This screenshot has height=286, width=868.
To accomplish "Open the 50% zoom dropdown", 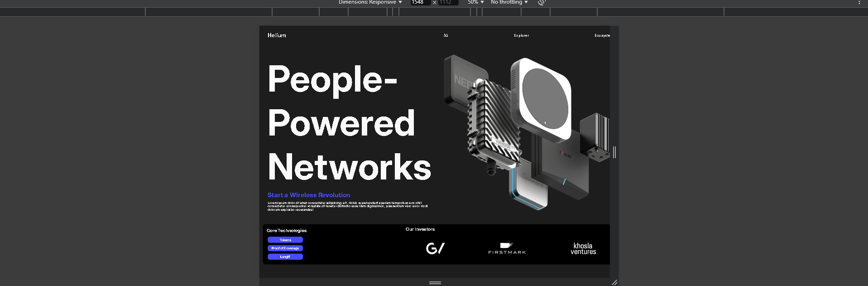I will (476, 2).
